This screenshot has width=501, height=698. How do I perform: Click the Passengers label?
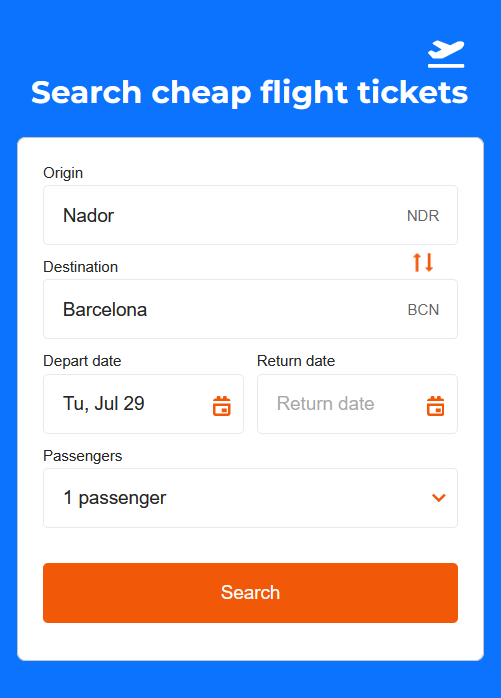point(82,455)
